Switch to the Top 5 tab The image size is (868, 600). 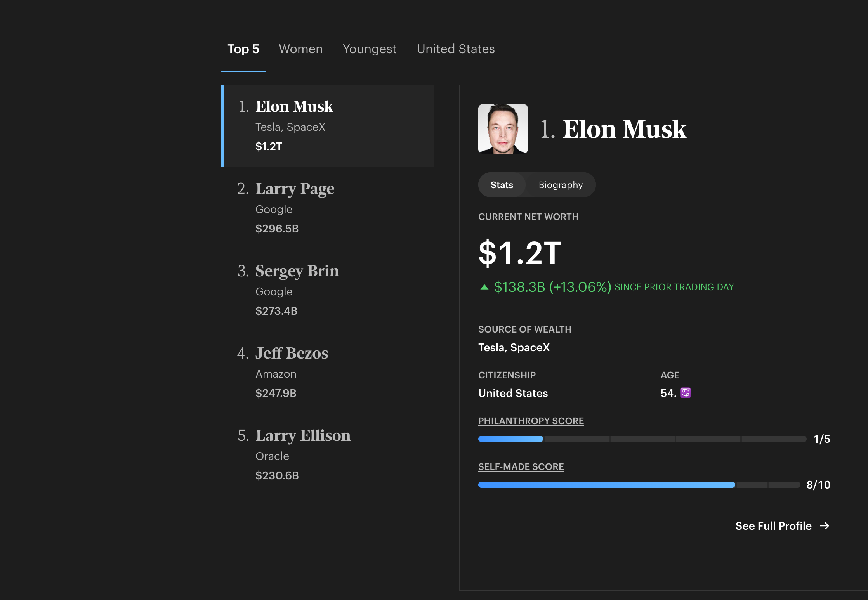(243, 49)
